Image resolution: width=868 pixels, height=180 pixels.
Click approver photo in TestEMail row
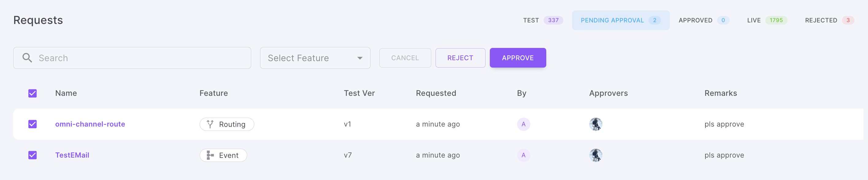(x=595, y=155)
